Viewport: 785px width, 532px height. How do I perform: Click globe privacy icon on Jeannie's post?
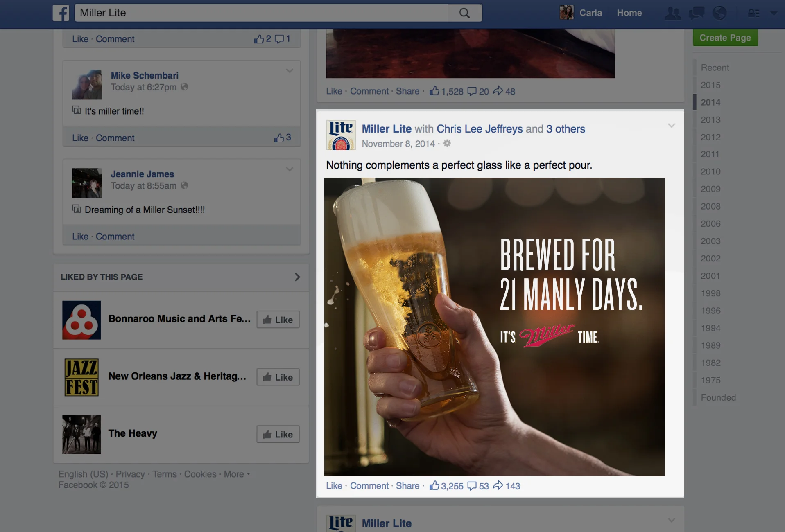tap(184, 185)
